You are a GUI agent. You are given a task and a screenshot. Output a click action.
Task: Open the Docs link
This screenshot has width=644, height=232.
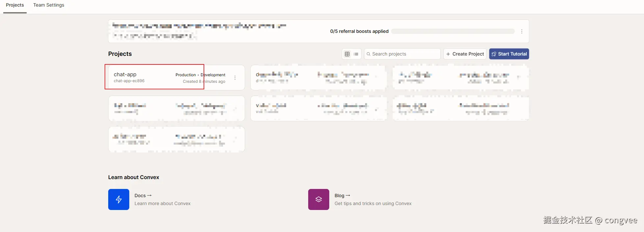click(x=143, y=196)
